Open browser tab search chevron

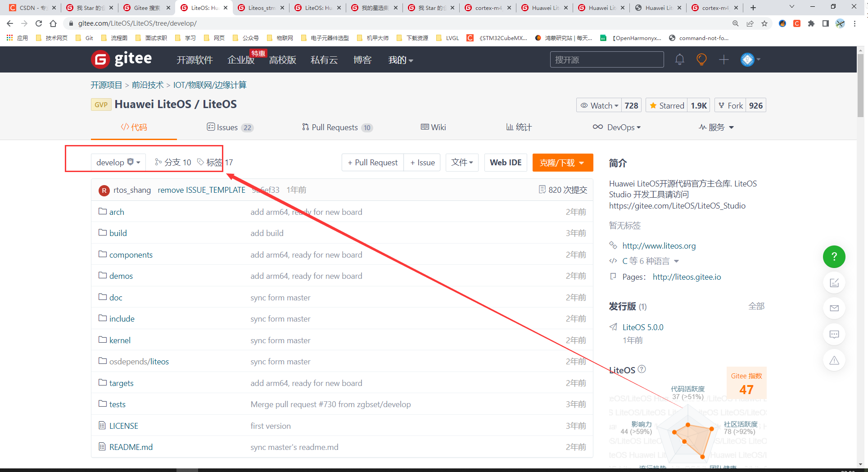792,7
